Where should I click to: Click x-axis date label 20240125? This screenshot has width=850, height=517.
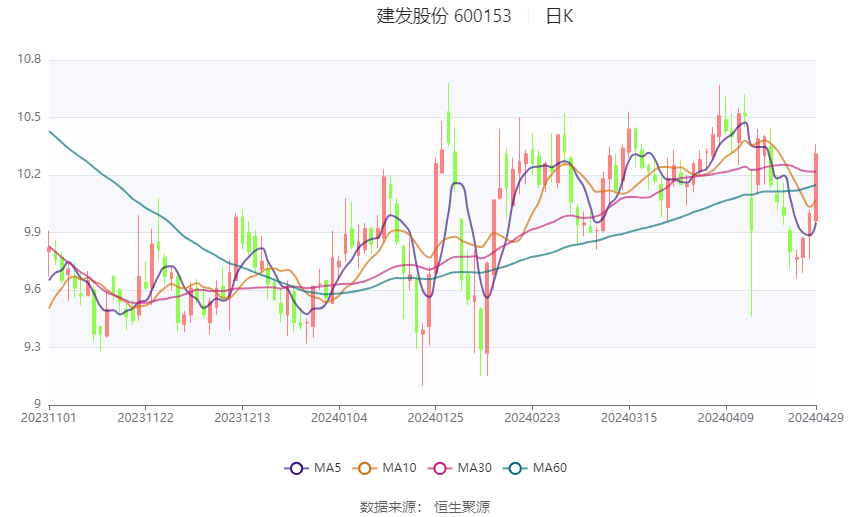[435, 418]
